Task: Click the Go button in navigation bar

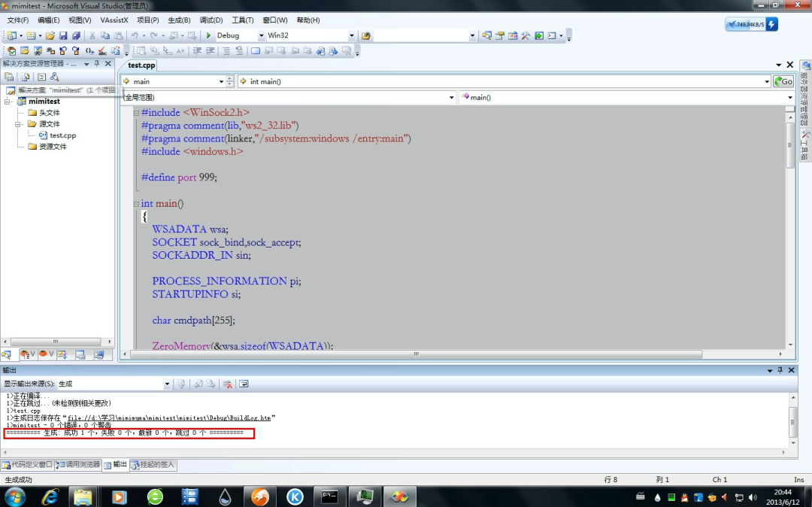Action: click(x=783, y=81)
